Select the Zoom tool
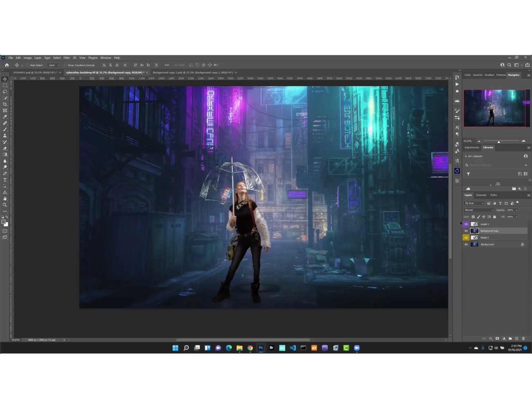532x409 pixels. point(5,205)
